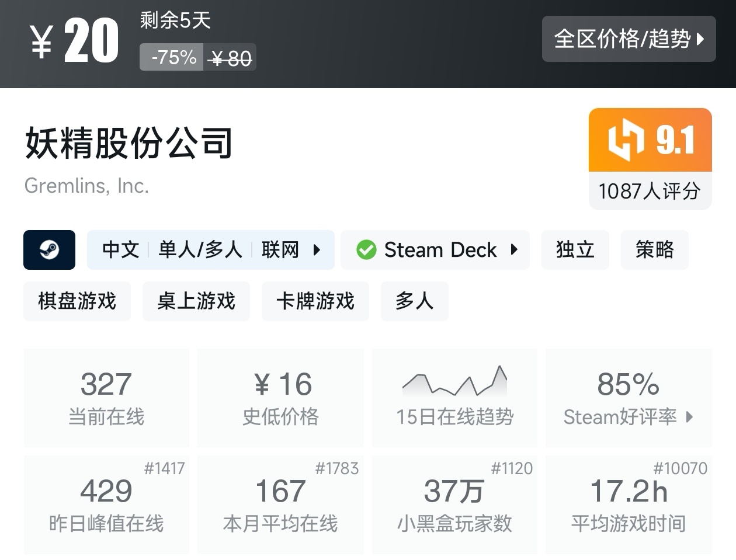736x560 pixels.
Task: Expand the Steam好评率 details chevron
Action: [692, 417]
